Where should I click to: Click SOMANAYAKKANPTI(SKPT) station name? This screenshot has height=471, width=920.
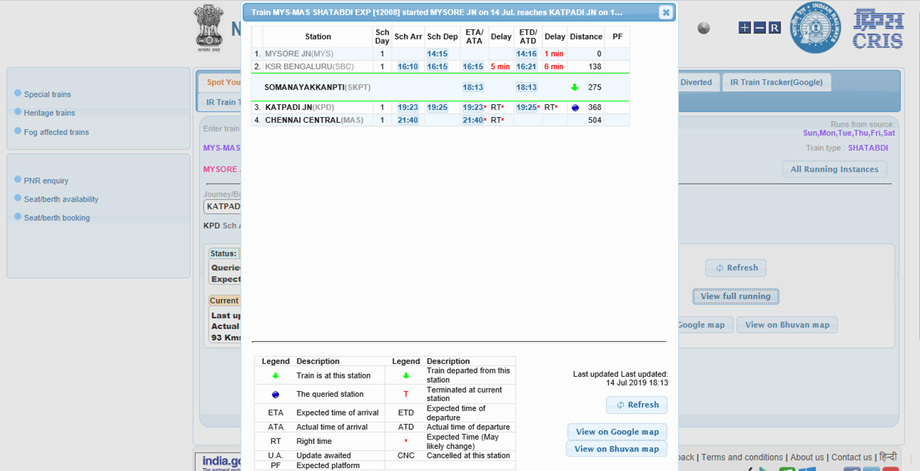click(x=317, y=87)
